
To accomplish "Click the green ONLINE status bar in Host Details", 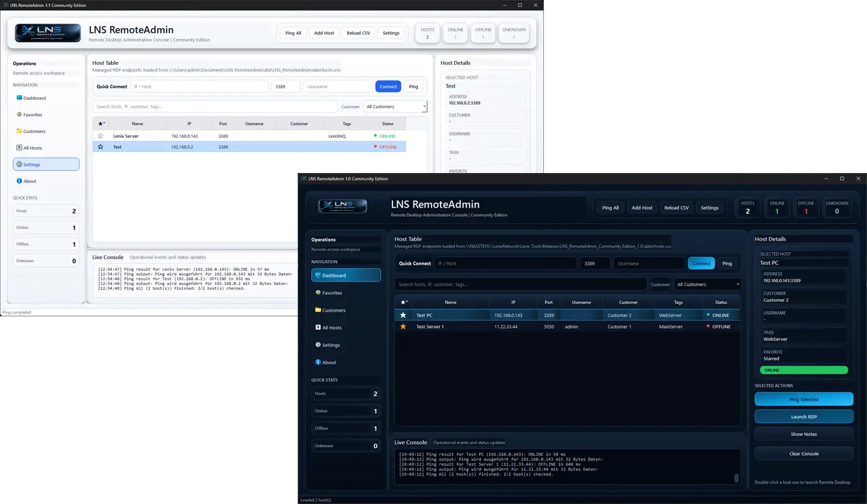I will (x=804, y=370).
